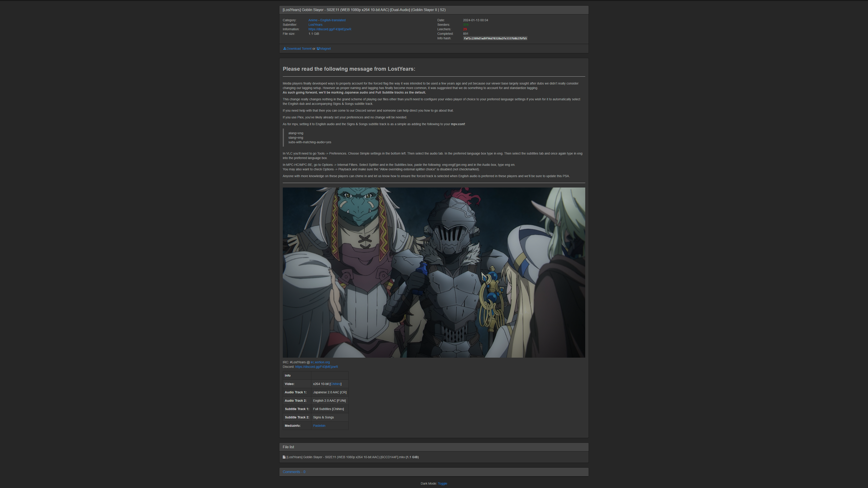The height and width of the screenshot is (488, 868).
Task: Click the Goblin Slayer screenshot image
Action: pos(434,272)
